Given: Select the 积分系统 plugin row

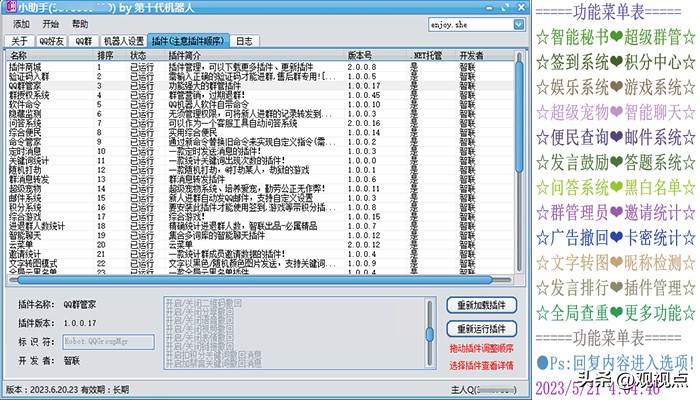Looking at the screenshot, I should point(261,208).
